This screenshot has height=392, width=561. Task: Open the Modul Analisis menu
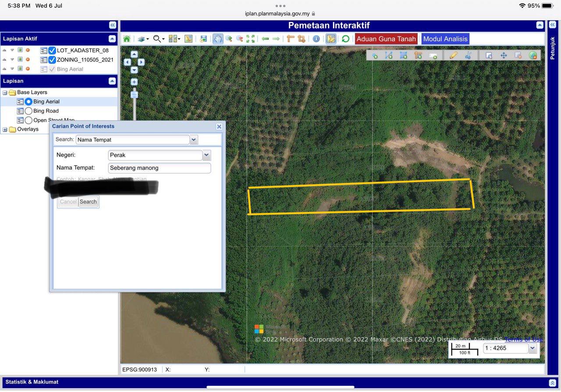coord(445,39)
